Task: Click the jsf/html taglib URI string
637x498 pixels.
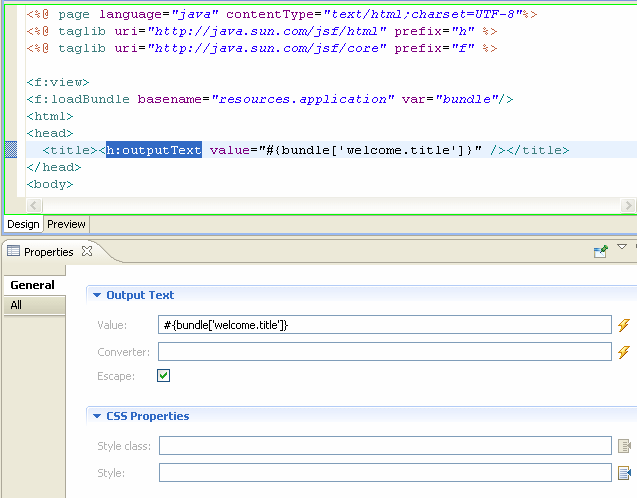Action: [x=267, y=31]
